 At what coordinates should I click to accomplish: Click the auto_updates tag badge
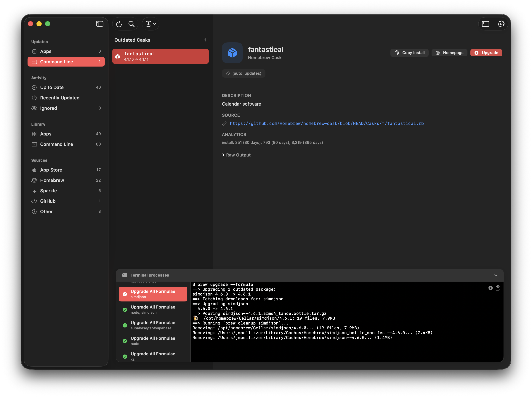(x=244, y=73)
